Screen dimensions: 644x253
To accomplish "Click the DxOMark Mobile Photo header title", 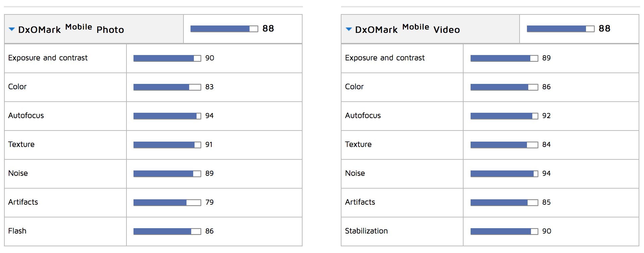I will point(71,29).
